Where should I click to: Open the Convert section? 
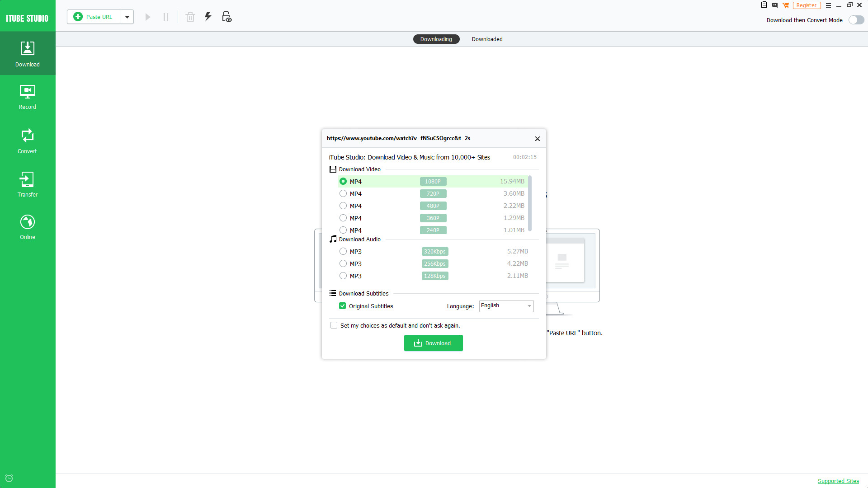[27, 140]
